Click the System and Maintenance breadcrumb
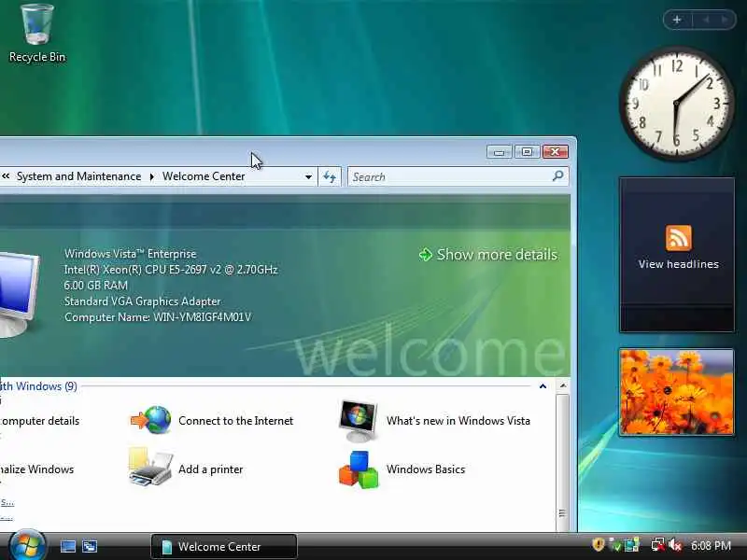 coord(78,176)
